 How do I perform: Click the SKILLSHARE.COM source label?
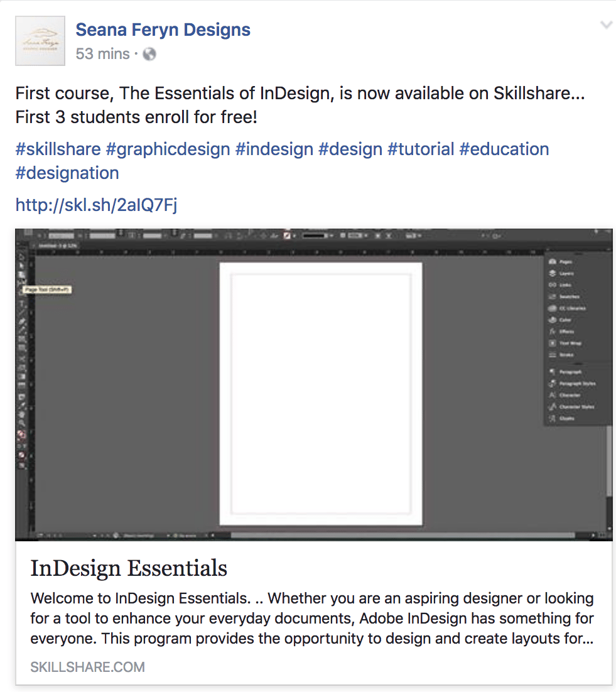(87, 667)
